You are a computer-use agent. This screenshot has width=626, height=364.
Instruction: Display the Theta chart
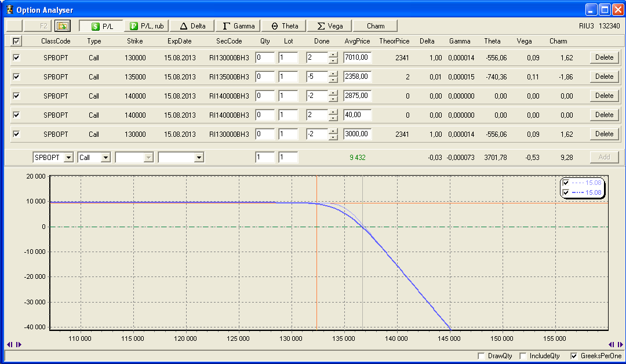284,26
